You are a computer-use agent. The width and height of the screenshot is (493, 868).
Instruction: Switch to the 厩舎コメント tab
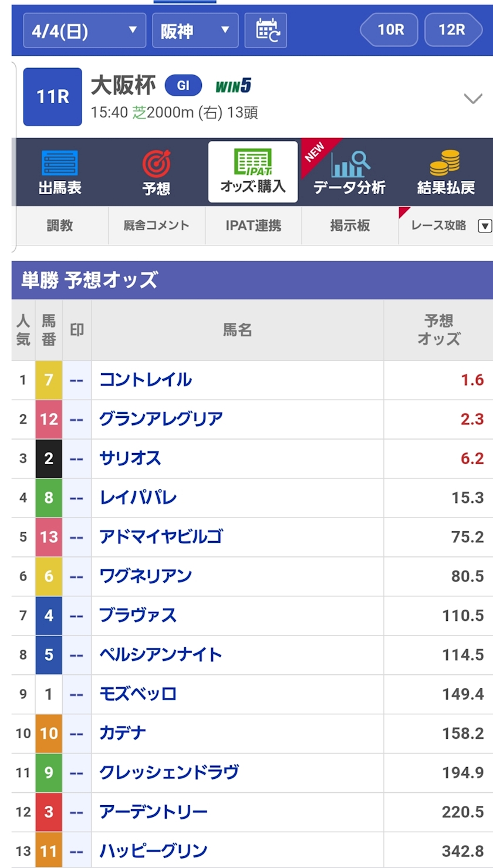point(157,225)
